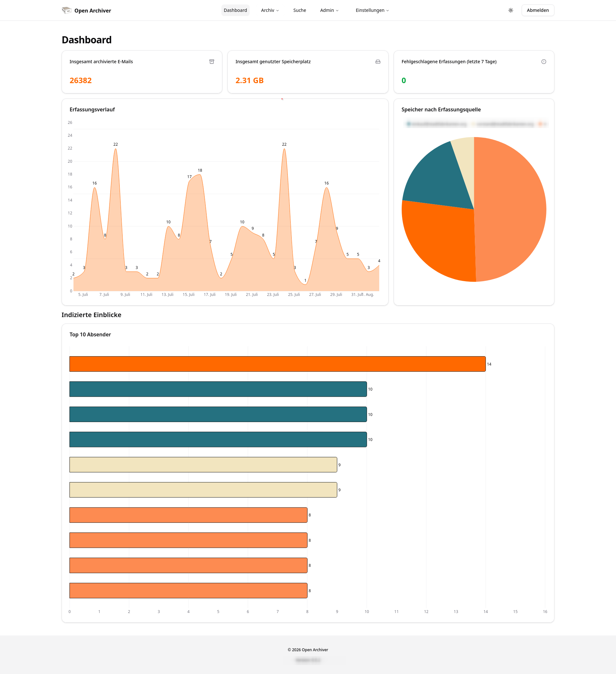This screenshot has width=616, height=674.
Task: Expand the Archiv dropdown menu
Action: [x=270, y=10]
